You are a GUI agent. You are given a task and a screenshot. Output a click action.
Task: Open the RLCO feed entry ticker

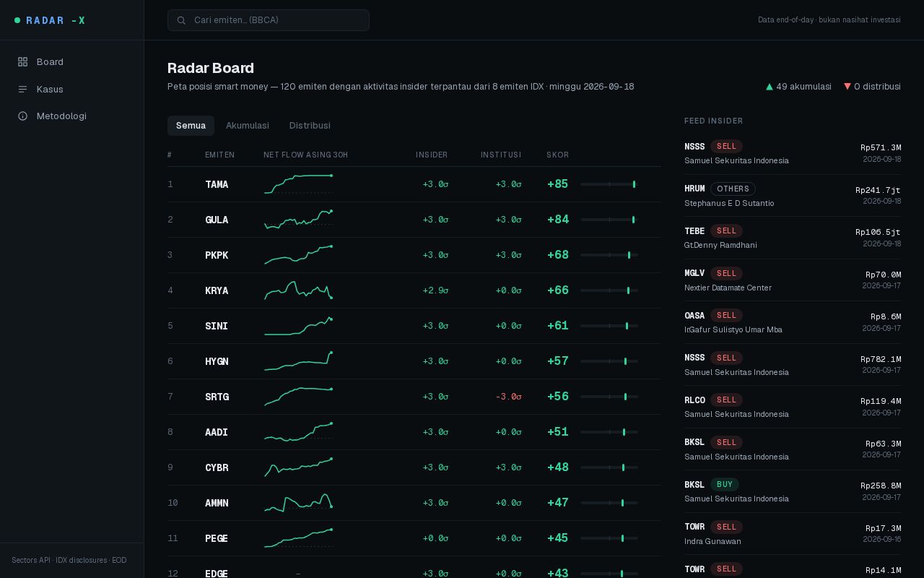pos(694,400)
